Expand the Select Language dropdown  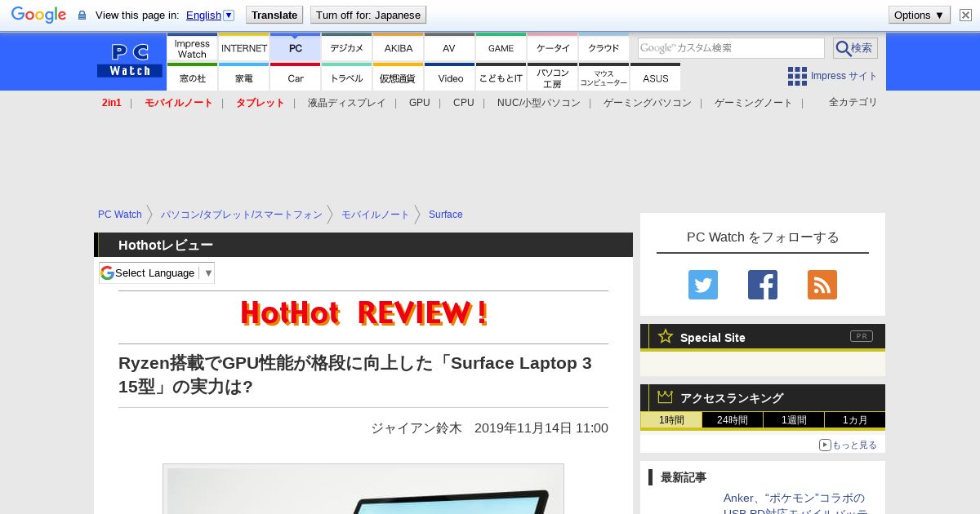click(157, 273)
